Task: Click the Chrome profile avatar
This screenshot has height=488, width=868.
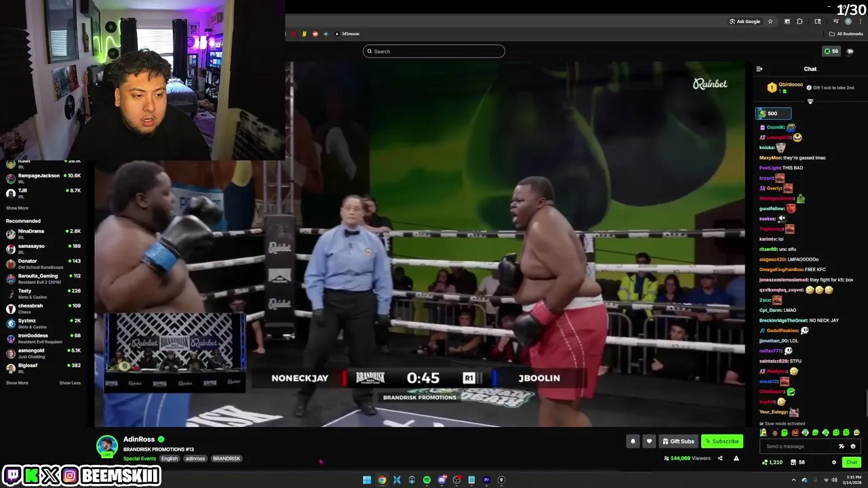Action: click(848, 21)
